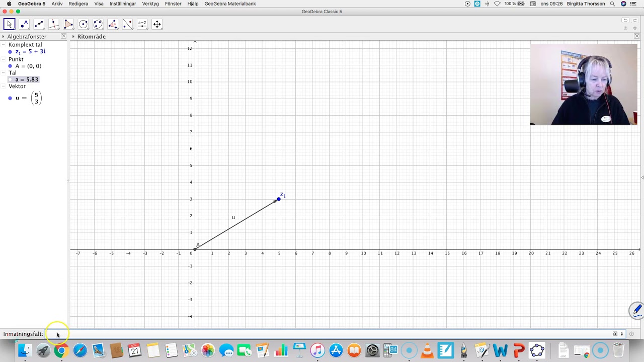Open the alpha symbol table button

[x=615, y=334]
